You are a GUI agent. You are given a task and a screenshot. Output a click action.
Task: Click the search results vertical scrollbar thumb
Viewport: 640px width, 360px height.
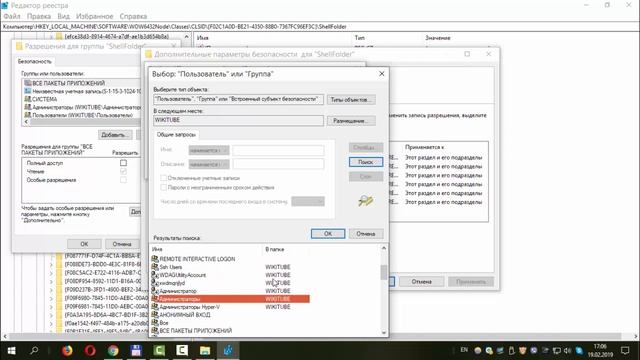point(384,272)
